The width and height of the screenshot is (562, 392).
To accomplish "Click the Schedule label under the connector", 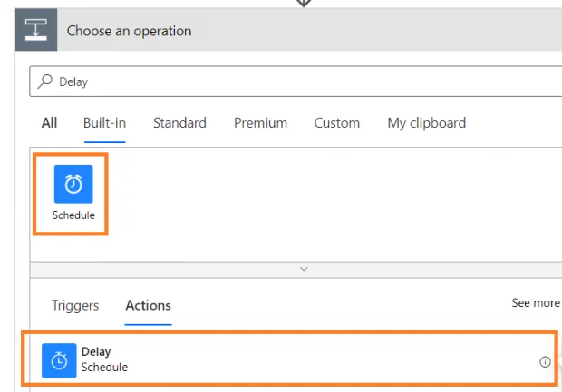I will 73,215.
